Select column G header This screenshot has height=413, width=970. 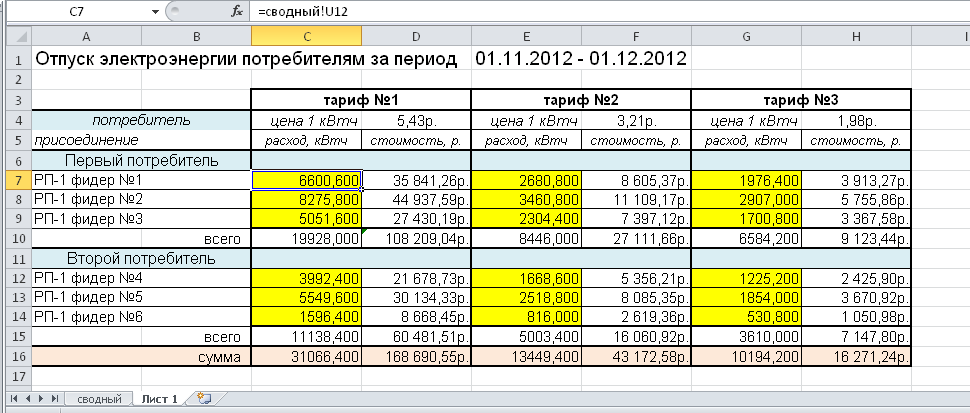click(x=746, y=36)
